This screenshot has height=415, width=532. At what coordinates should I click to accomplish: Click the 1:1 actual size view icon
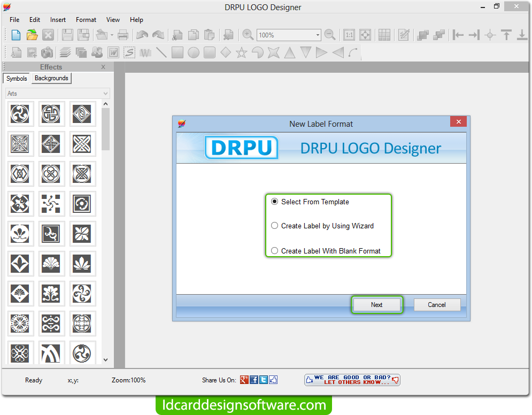pos(349,34)
